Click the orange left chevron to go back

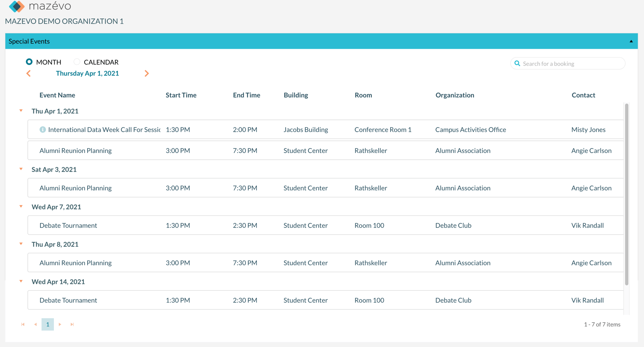(29, 73)
